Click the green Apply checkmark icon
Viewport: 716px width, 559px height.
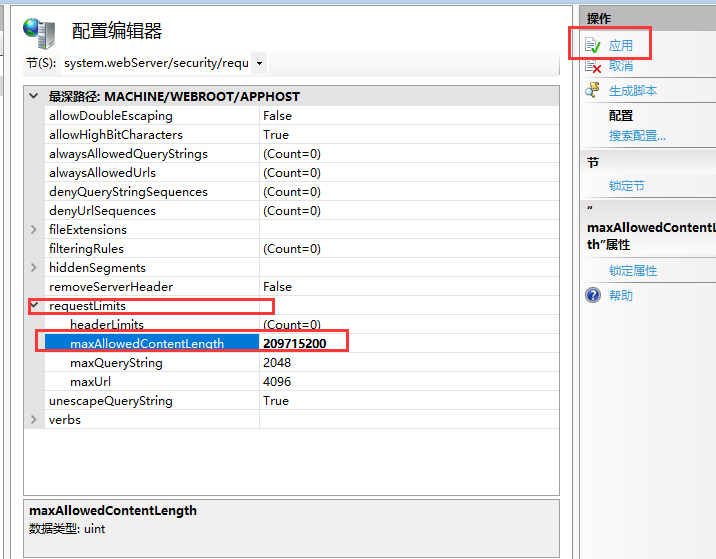(x=592, y=45)
